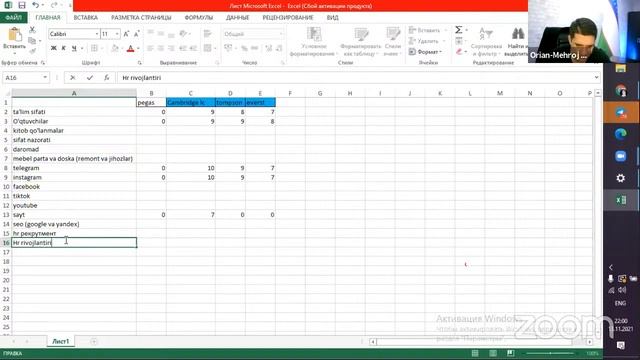Decrease font size with the smaller A

[136, 34]
